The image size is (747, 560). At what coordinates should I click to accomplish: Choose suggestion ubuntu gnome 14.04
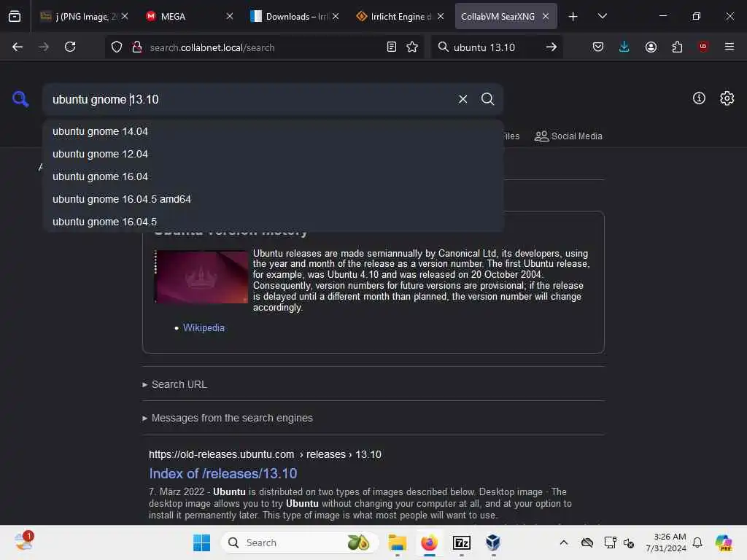coord(273,131)
